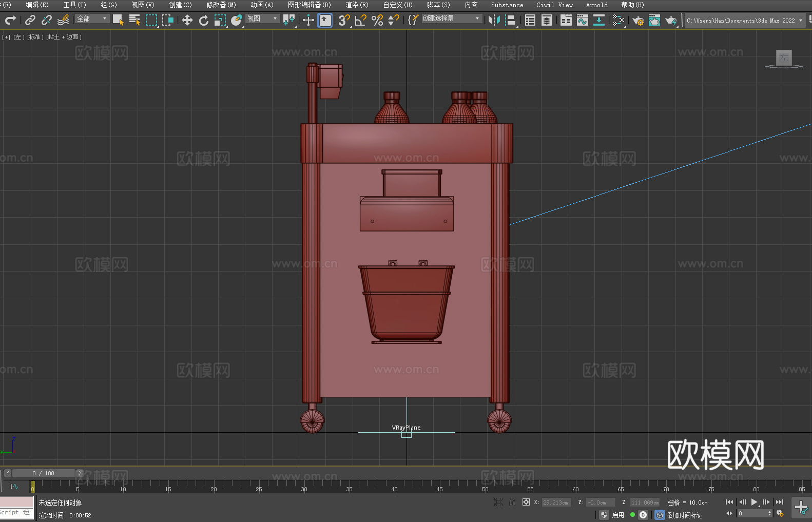Open Arnold menu

tap(596, 5)
